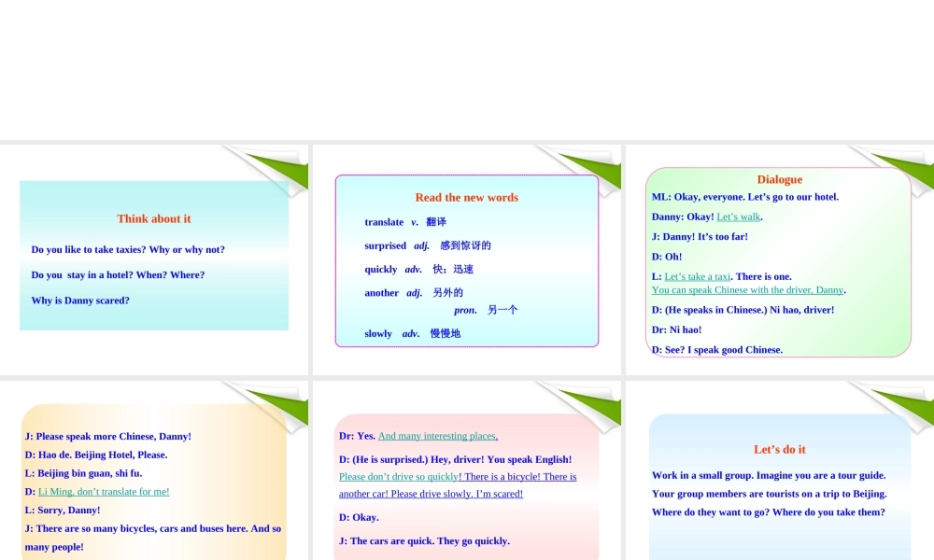This screenshot has width=934, height=560.
Task: Follow the 'Let's take a taxi' link
Action: click(697, 276)
